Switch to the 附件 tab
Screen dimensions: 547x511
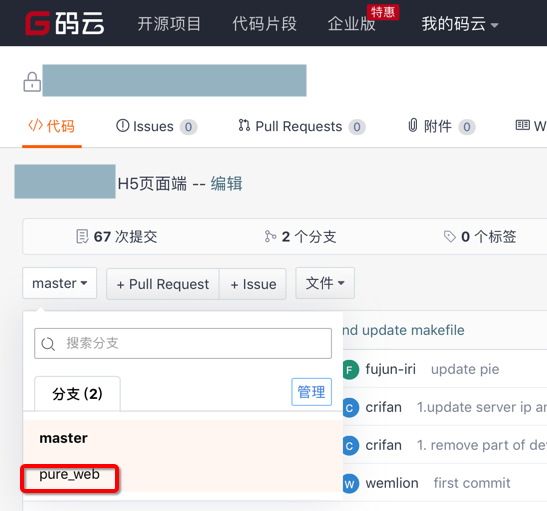(x=442, y=126)
